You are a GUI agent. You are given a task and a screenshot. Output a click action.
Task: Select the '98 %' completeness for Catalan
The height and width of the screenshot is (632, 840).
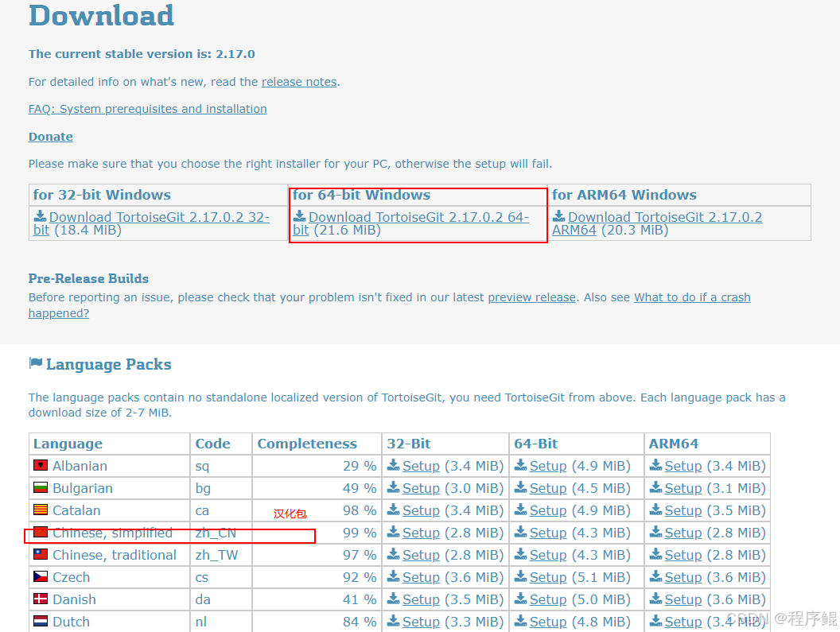(360, 510)
